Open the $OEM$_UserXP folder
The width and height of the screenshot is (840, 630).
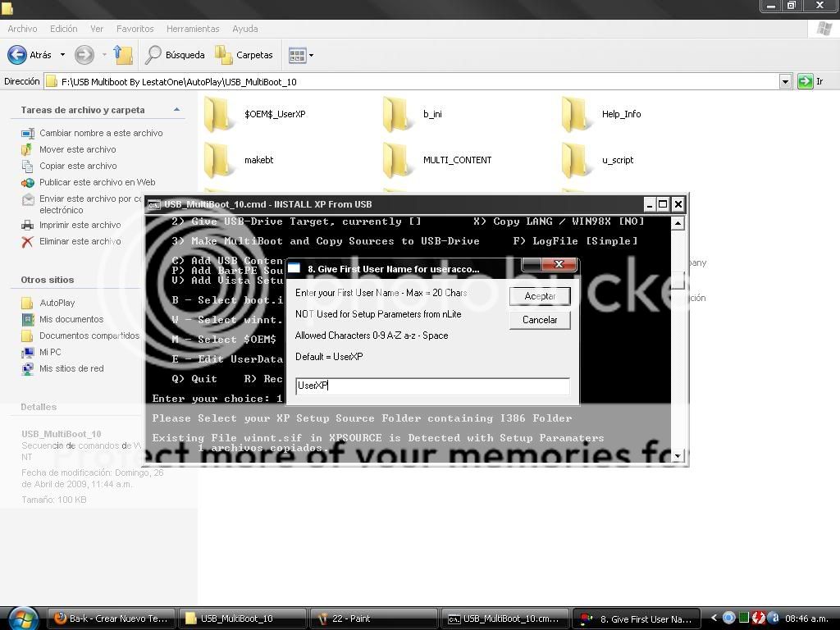(x=220, y=114)
